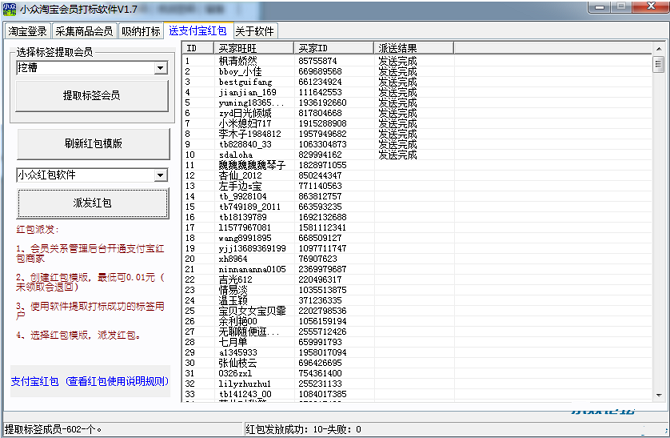Click buyer ID 85755874
Screen dimensions: 670x438
317,61
